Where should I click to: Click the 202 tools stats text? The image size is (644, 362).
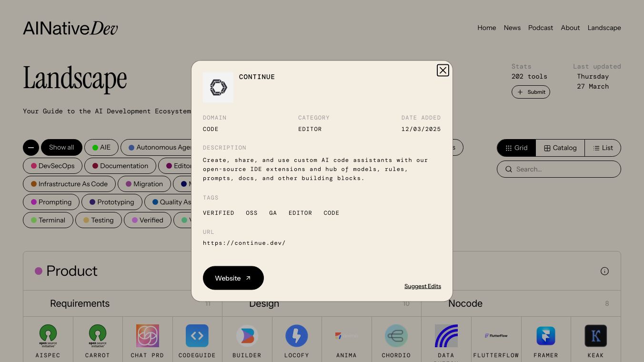[529, 76]
